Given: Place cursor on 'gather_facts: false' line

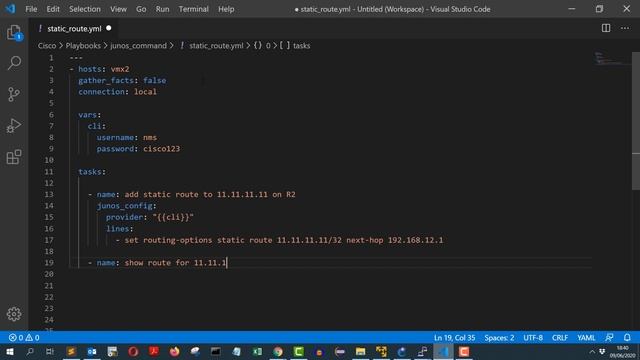Looking at the screenshot, I should point(122,80).
